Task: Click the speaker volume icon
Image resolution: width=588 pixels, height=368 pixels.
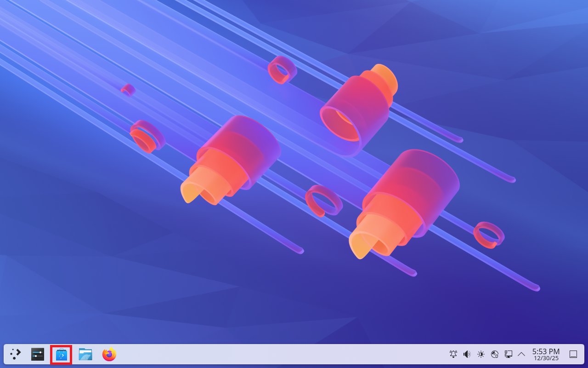Action: coord(467,354)
